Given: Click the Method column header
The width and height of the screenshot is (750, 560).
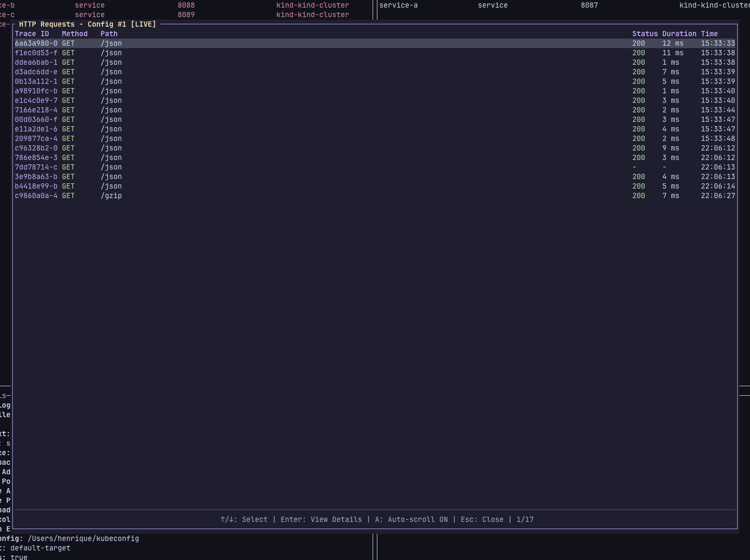Looking at the screenshot, I should tap(75, 34).
